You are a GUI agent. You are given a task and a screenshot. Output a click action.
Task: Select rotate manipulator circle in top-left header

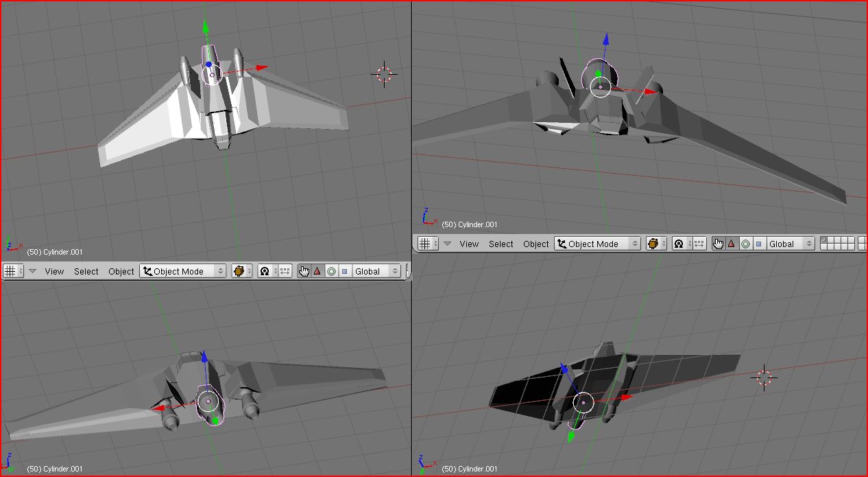(331, 271)
